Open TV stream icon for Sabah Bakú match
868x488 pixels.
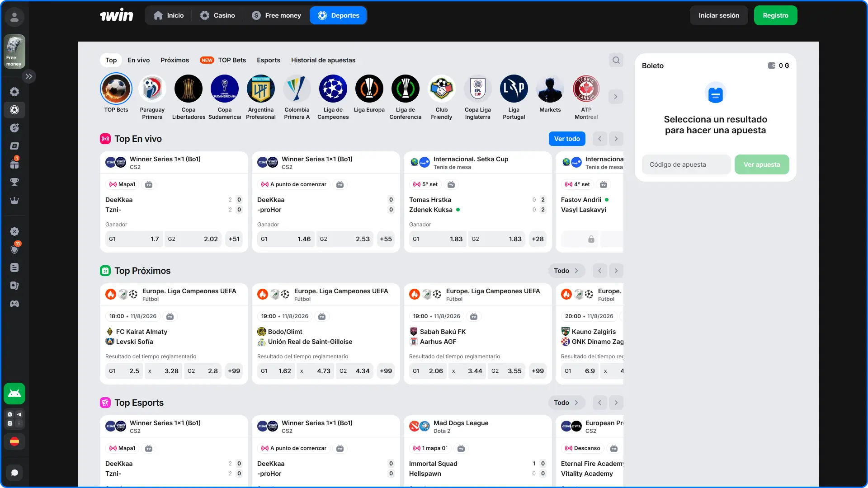point(474,316)
